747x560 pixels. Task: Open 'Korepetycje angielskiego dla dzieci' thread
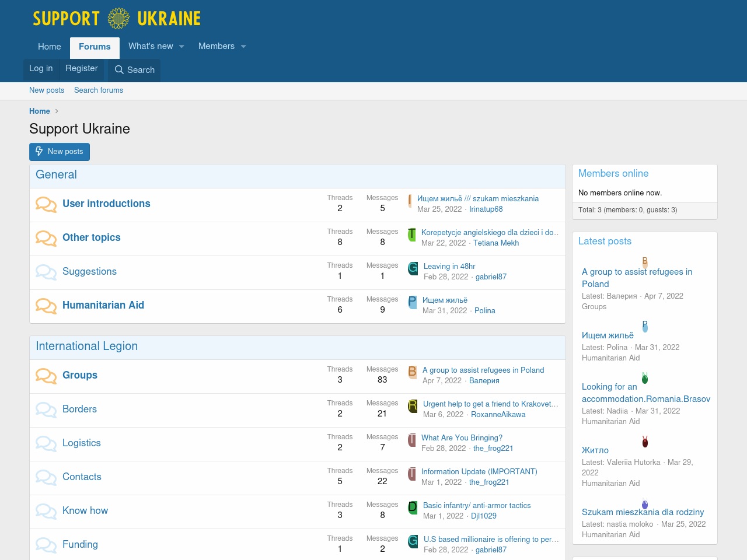(x=490, y=233)
